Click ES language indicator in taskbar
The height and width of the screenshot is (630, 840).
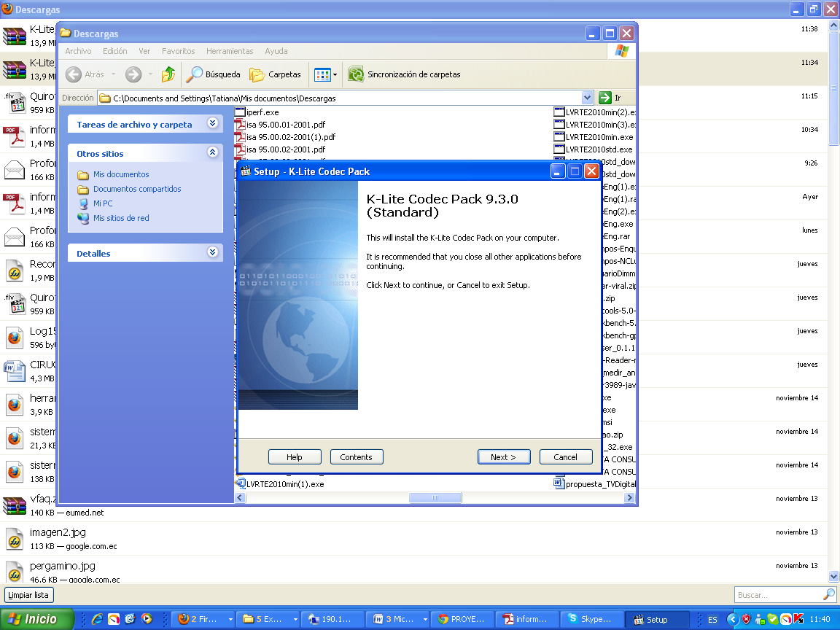pyautogui.click(x=712, y=619)
